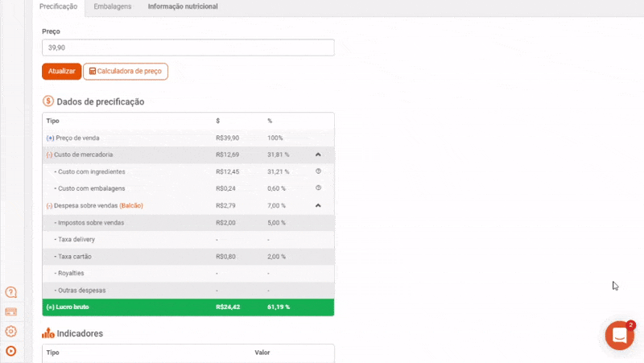The image size is (644, 363).
Task: Click the play circle icon in sidebar
Action: pos(11,351)
